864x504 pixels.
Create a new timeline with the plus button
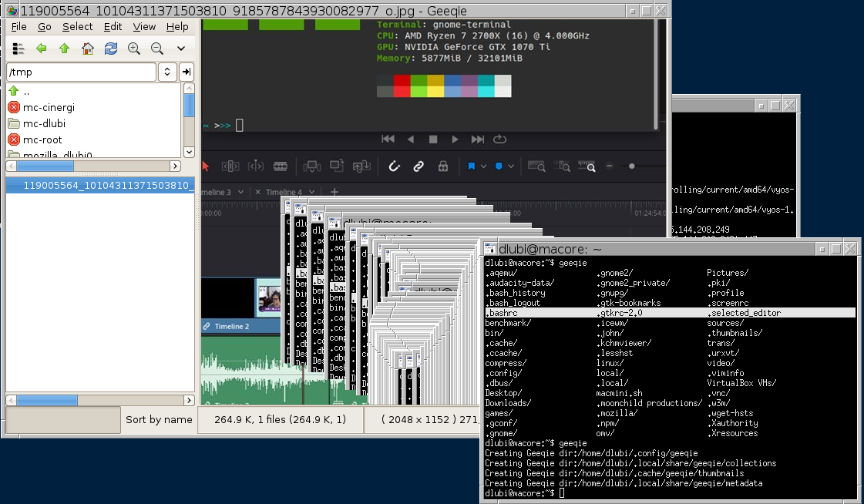335,192
